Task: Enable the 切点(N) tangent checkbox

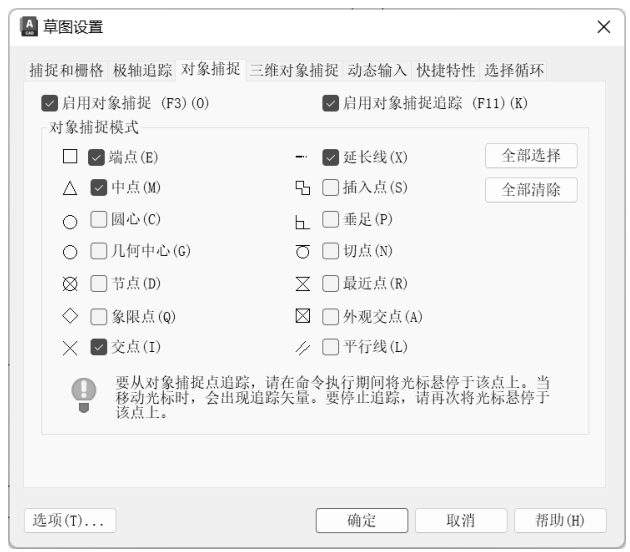Action: [331, 251]
